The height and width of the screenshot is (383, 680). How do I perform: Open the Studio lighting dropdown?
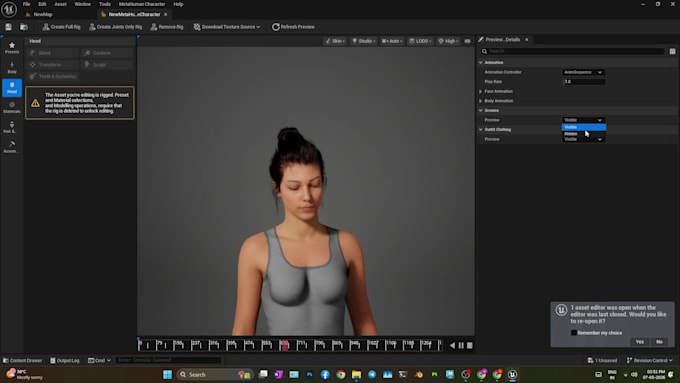click(363, 41)
